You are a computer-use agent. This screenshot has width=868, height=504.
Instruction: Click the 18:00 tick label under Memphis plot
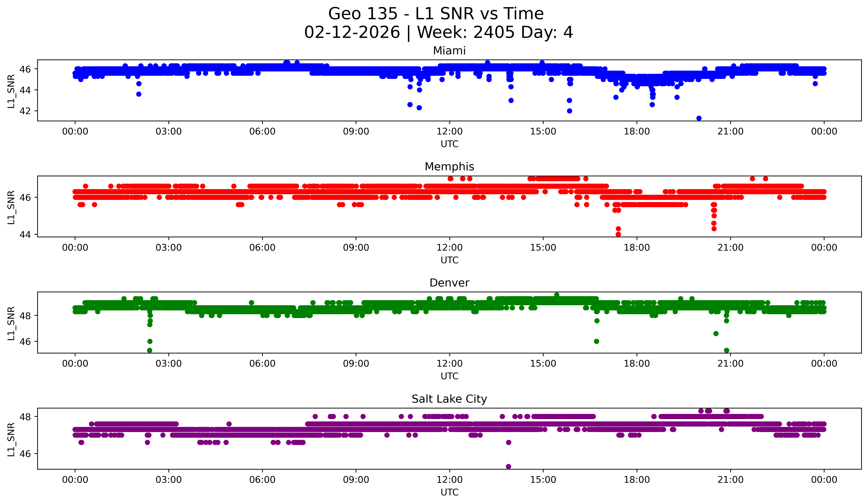coord(637,248)
